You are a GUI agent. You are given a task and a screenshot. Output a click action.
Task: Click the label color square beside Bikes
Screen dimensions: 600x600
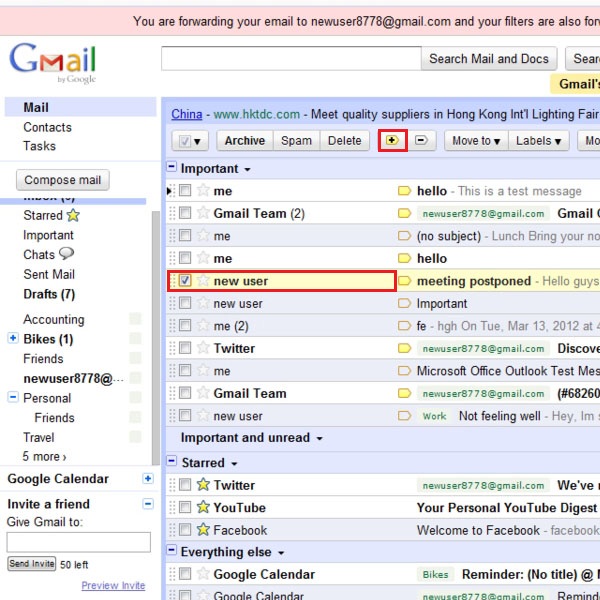pyautogui.click(x=135, y=338)
